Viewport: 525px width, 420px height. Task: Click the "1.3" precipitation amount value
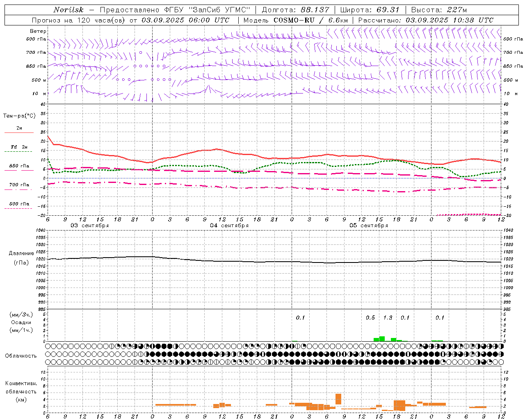pos(388,317)
